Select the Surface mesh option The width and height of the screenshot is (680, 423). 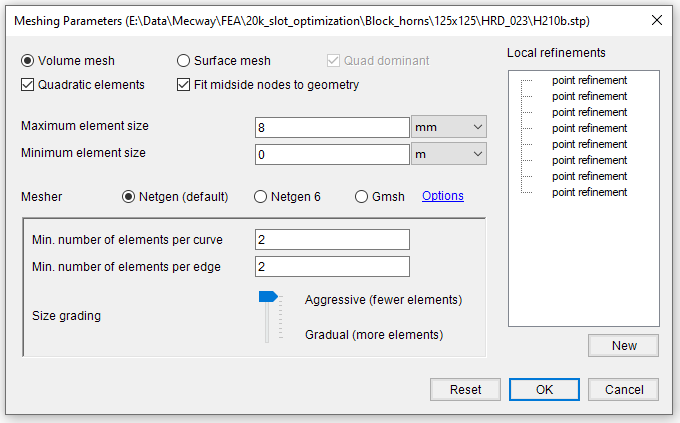[x=183, y=61]
